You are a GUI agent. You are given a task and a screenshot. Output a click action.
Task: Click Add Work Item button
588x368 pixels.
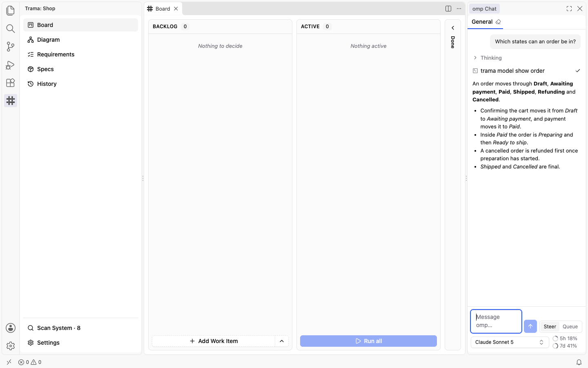point(214,341)
